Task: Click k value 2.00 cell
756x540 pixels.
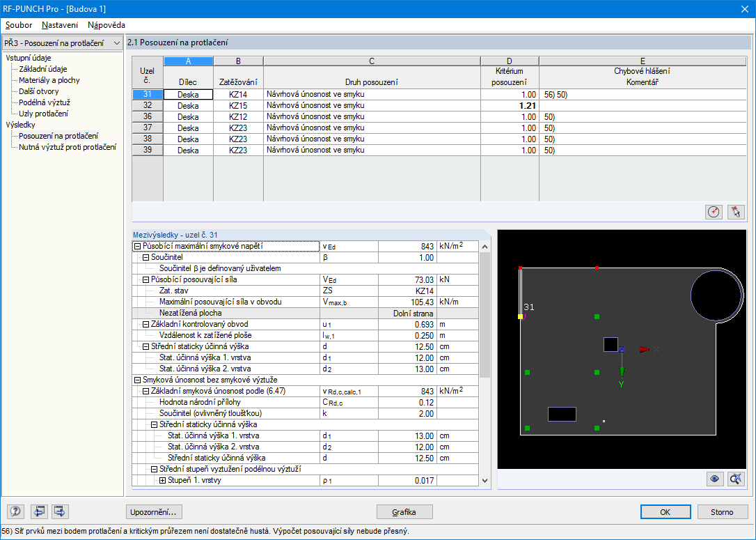Action: [x=407, y=414]
